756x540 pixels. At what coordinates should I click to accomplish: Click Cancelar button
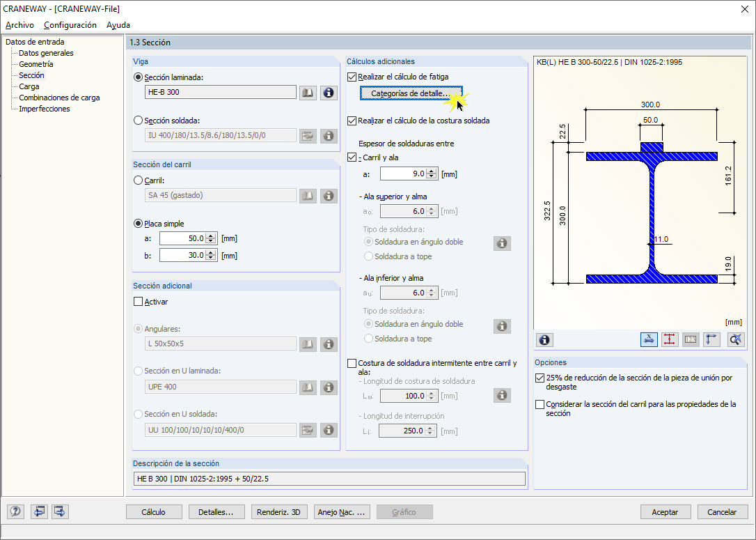723,512
